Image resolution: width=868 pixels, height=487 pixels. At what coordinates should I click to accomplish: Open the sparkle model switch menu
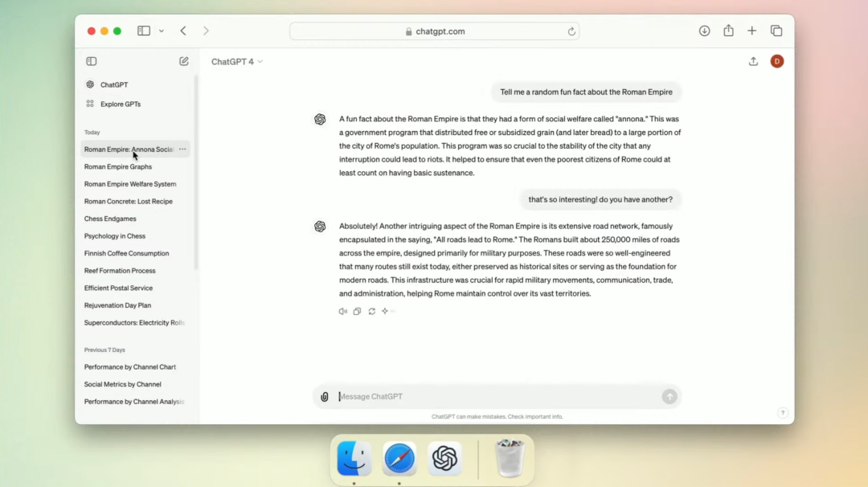387,312
